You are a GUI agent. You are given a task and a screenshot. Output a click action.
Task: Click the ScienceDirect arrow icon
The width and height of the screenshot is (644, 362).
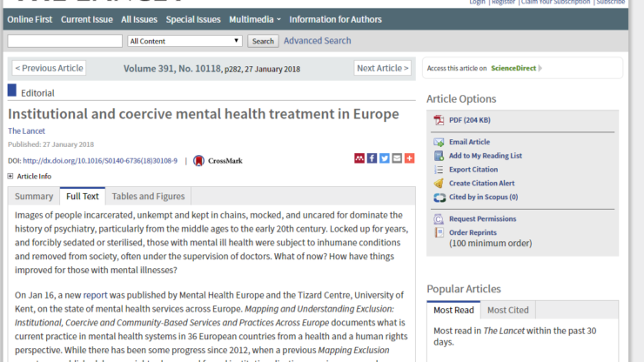coord(540,68)
